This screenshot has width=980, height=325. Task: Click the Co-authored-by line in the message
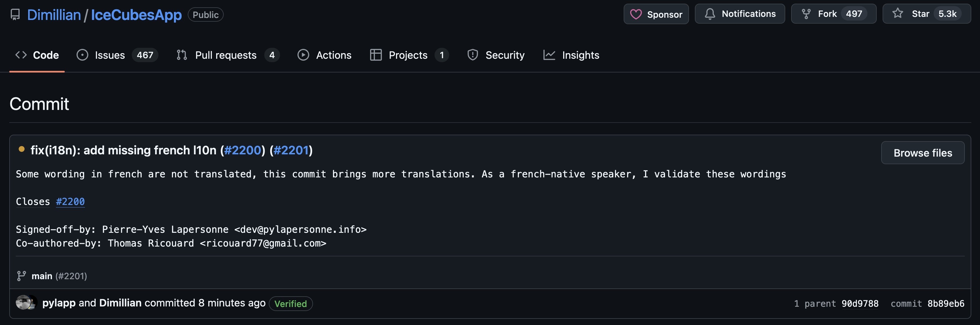coord(171,243)
